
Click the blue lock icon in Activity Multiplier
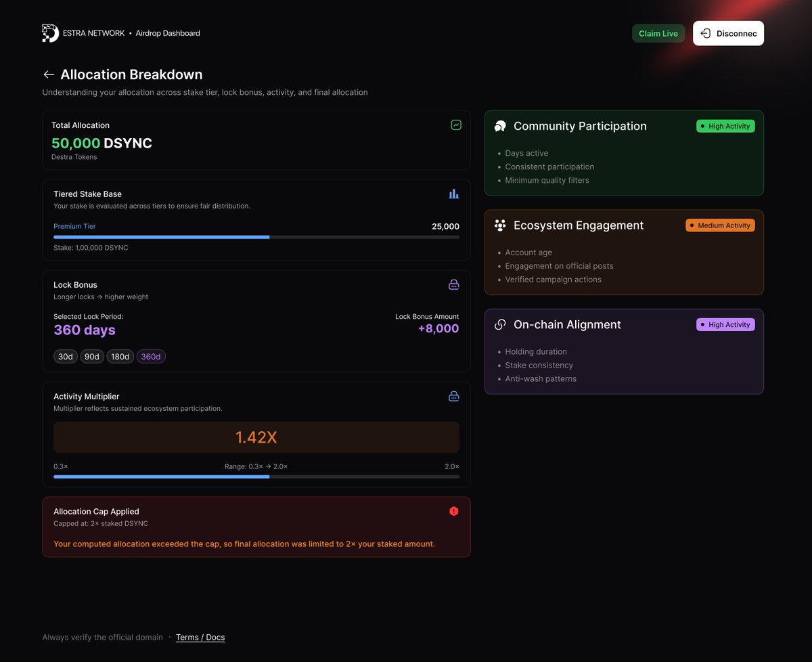coord(454,396)
